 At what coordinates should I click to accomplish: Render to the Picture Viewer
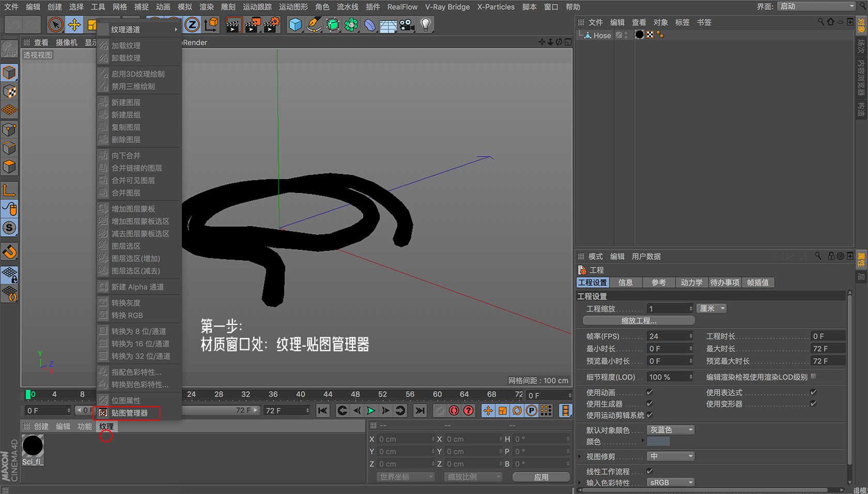click(x=253, y=24)
